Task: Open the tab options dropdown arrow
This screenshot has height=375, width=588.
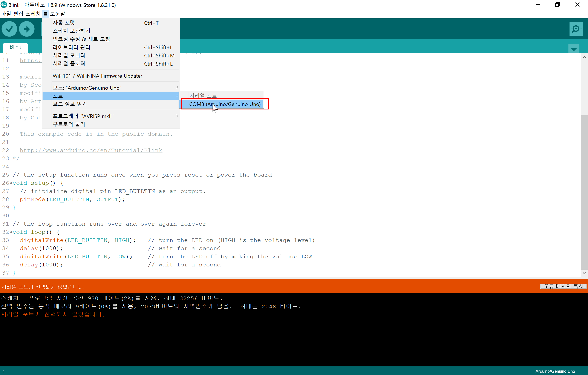Action: coord(574,49)
